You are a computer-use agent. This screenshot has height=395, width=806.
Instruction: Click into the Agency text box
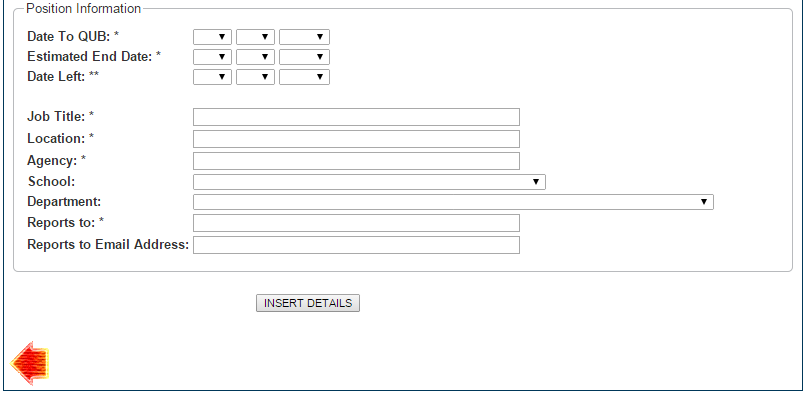(356, 161)
